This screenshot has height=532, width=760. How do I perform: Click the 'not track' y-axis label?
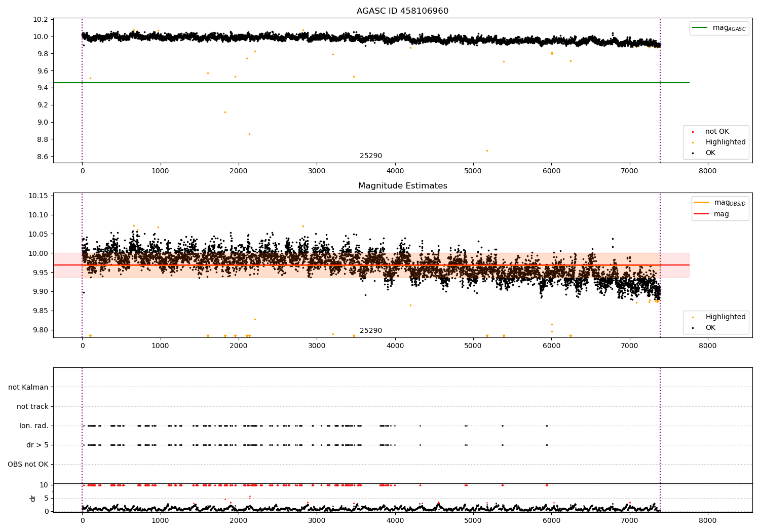coord(32,407)
